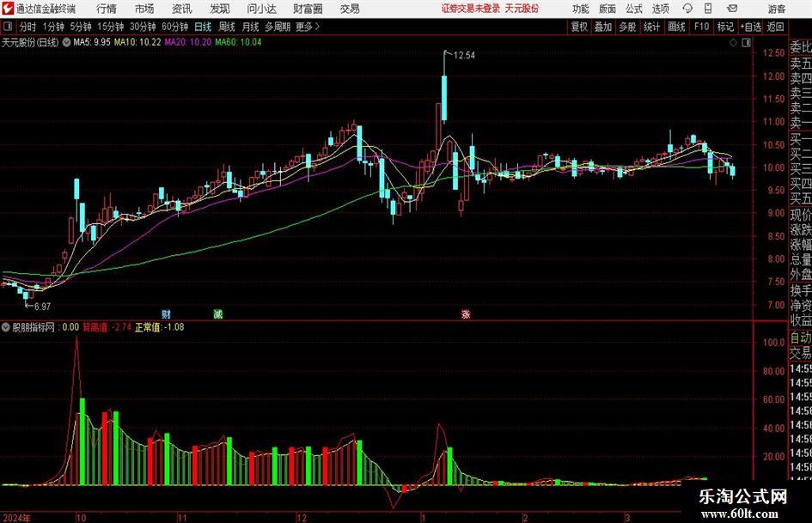Click the 12.54 high price label
The height and width of the screenshot is (523, 812).
pyautogui.click(x=464, y=56)
